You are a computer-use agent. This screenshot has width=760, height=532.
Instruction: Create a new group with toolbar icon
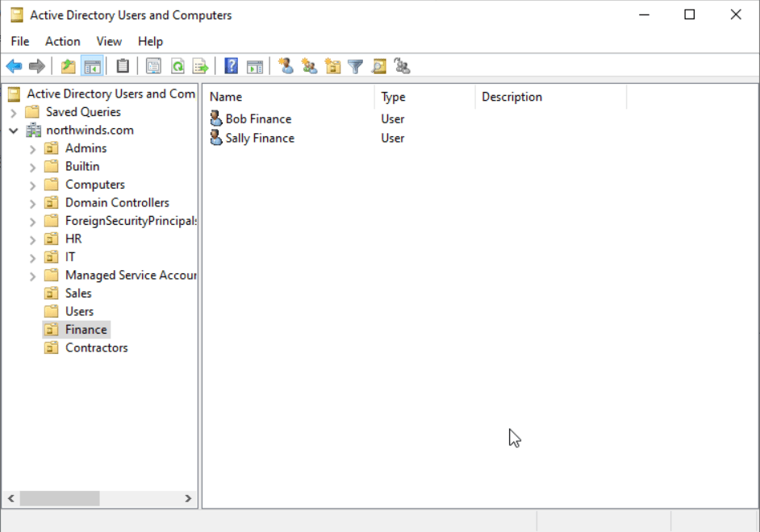click(x=309, y=66)
